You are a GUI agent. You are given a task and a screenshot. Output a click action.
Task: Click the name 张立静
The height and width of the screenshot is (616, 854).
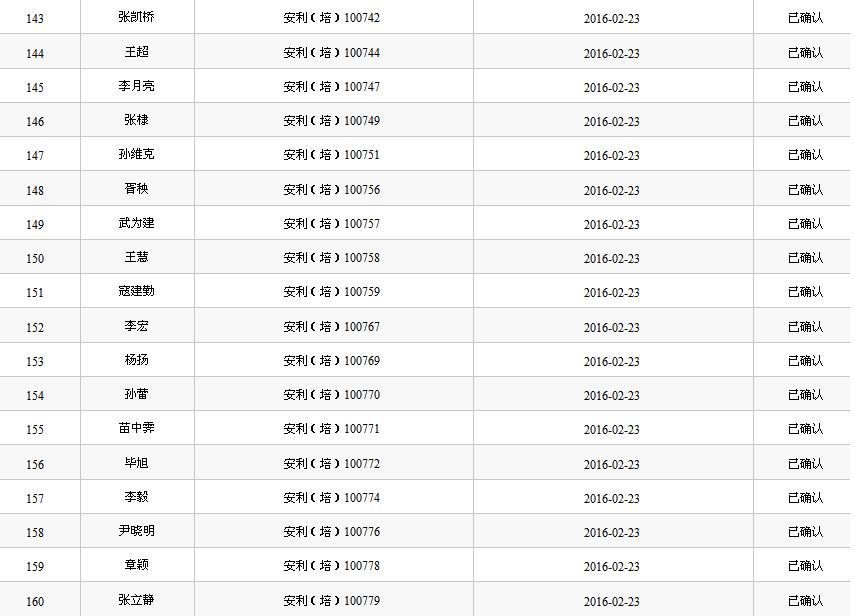[x=136, y=600]
